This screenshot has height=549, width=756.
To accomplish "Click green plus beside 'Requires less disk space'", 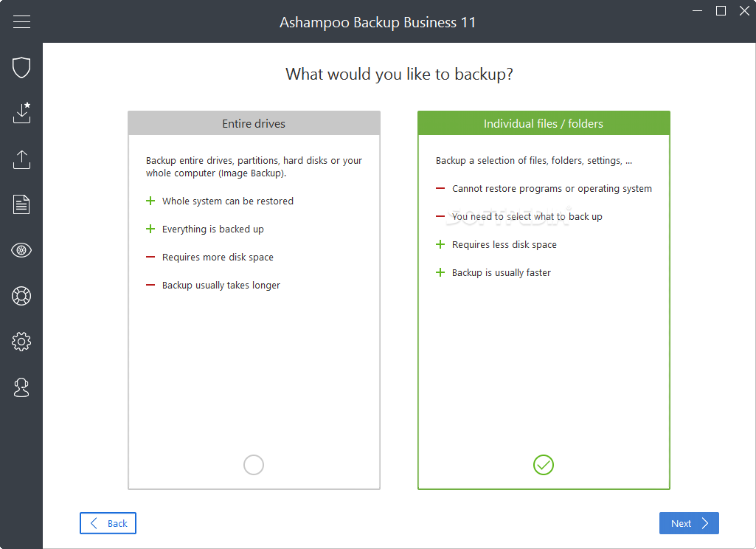I will [x=440, y=244].
